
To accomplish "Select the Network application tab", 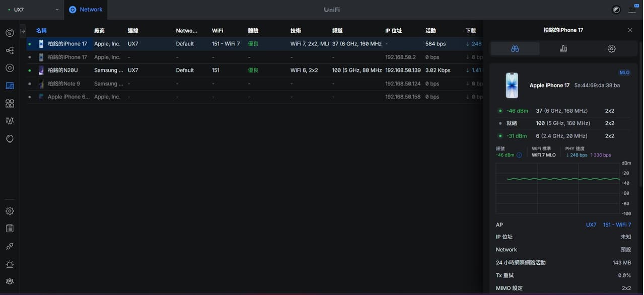I will 86,10.
